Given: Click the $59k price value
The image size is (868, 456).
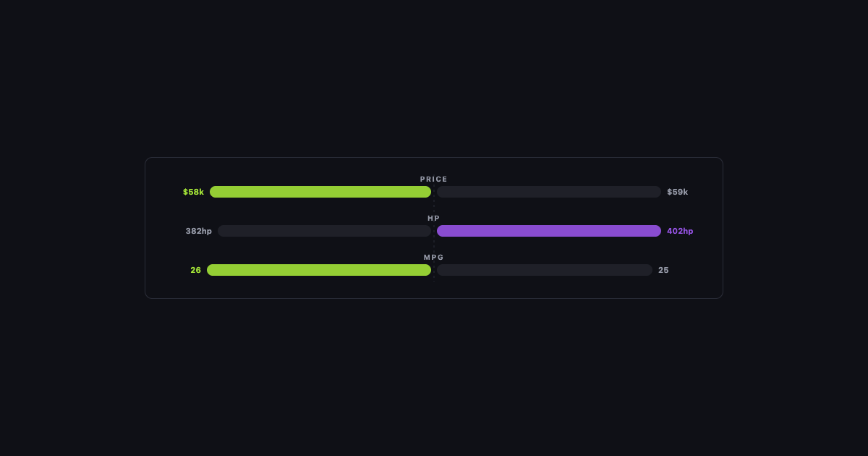Looking at the screenshot, I should (x=678, y=192).
